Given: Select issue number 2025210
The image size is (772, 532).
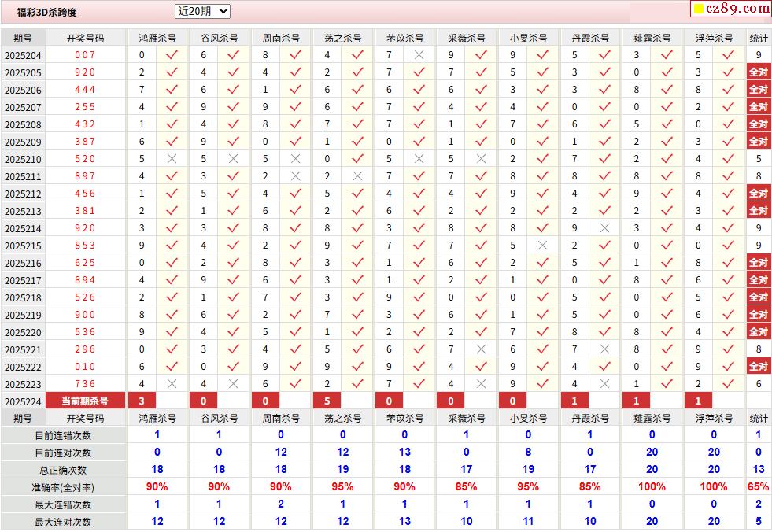Looking at the screenshot, I should click(x=23, y=160).
